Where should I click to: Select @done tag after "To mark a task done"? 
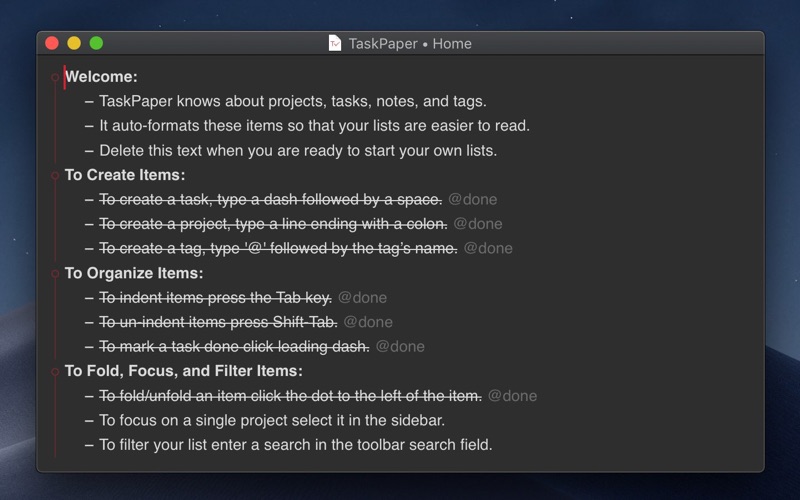tap(400, 347)
